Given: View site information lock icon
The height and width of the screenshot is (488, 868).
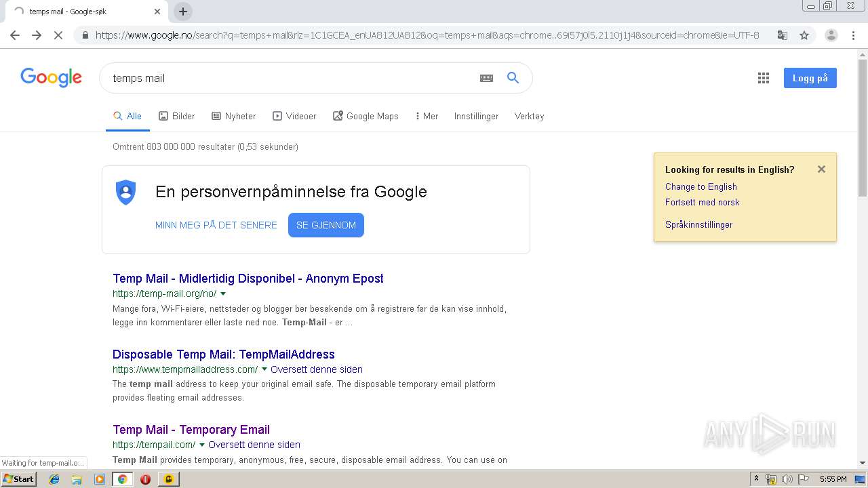Looking at the screenshot, I should tap(85, 35).
